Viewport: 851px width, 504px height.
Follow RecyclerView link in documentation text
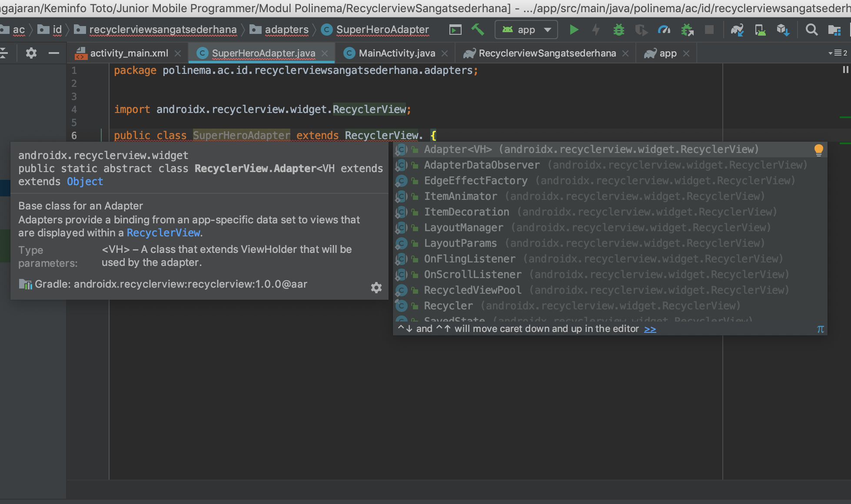pyautogui.click(x=163, y=233)
